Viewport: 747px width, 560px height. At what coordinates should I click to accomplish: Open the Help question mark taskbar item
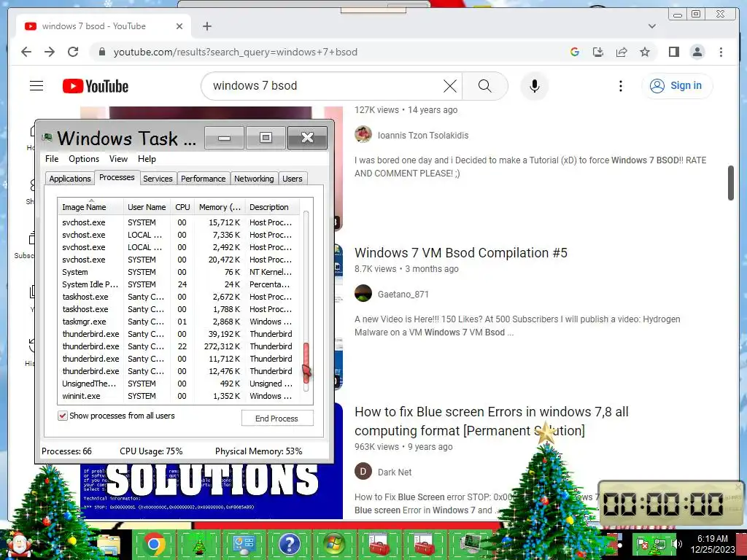coord(289,544)
